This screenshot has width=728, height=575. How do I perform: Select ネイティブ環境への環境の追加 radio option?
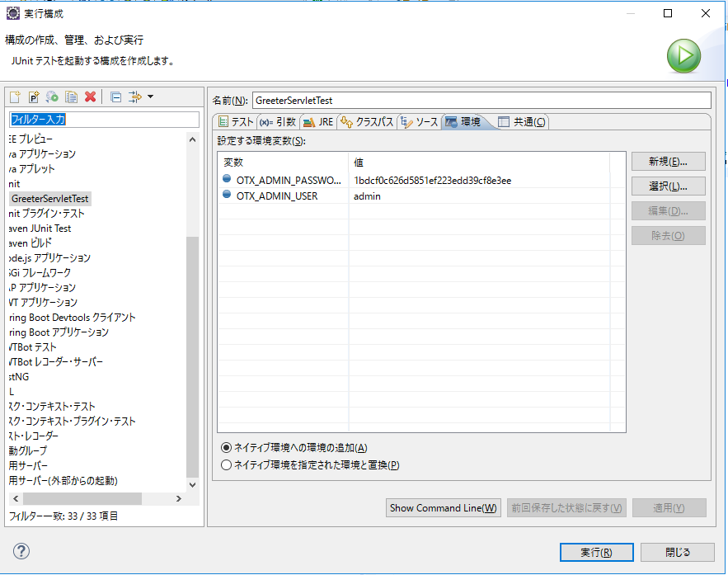pyautogui.click(x=227, y=447)
